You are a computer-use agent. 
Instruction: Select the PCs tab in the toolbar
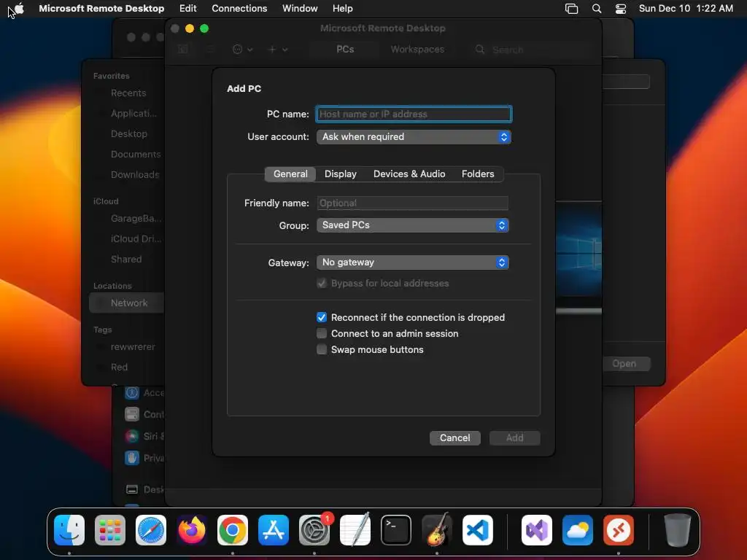click(345, 49)
